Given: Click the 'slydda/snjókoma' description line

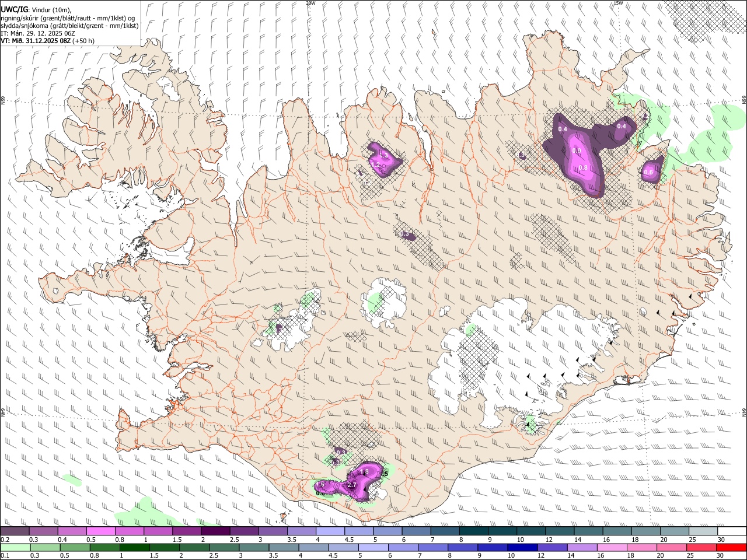Looking at the screenshot, I should (x=69, y=26).
